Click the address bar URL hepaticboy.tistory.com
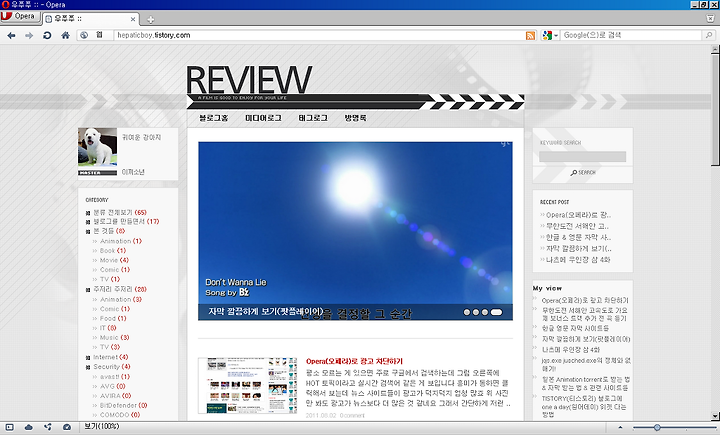The image size is (720, 435). point(153,35)
